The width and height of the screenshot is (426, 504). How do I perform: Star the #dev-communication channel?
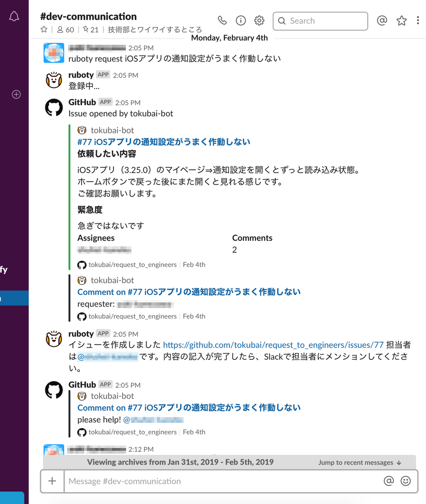point(44,30)
